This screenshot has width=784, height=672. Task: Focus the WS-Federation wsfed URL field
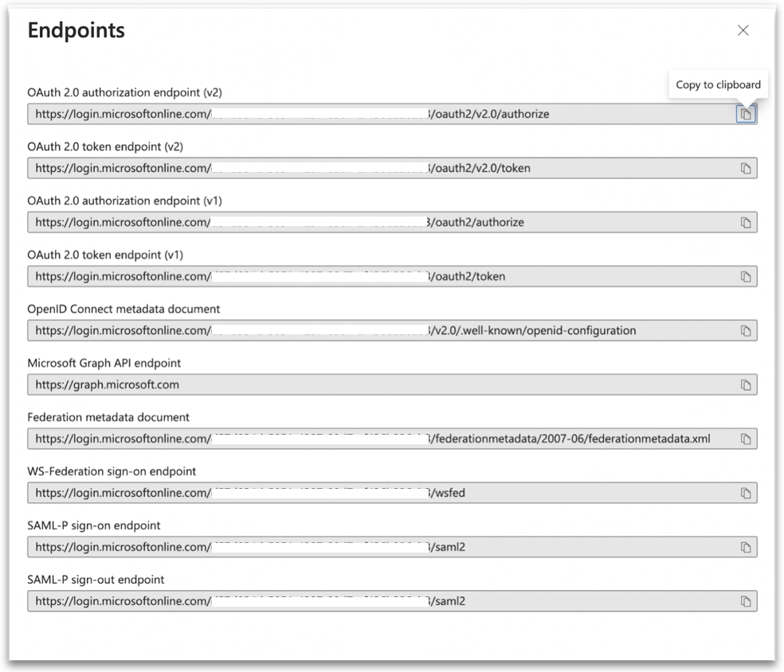[x=381, y=493]
